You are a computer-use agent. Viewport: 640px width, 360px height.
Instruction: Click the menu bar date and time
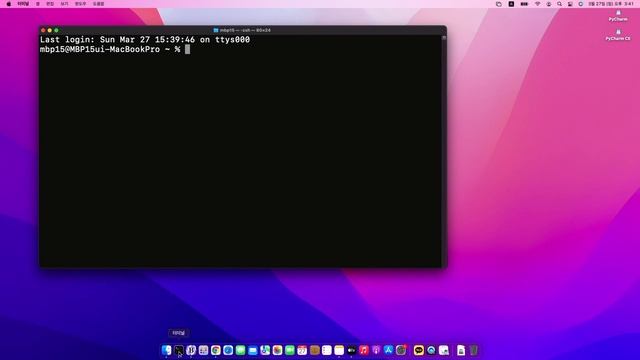point(611,4)
